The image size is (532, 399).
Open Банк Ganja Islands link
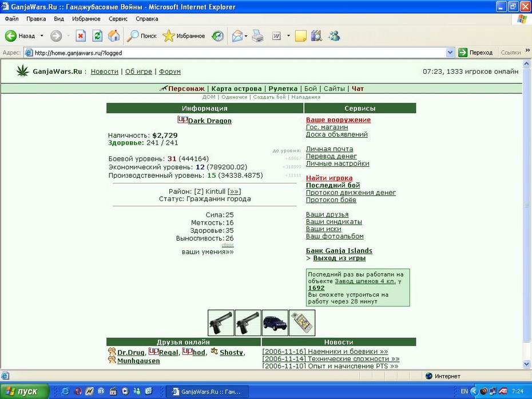click(x=339, y=250)
